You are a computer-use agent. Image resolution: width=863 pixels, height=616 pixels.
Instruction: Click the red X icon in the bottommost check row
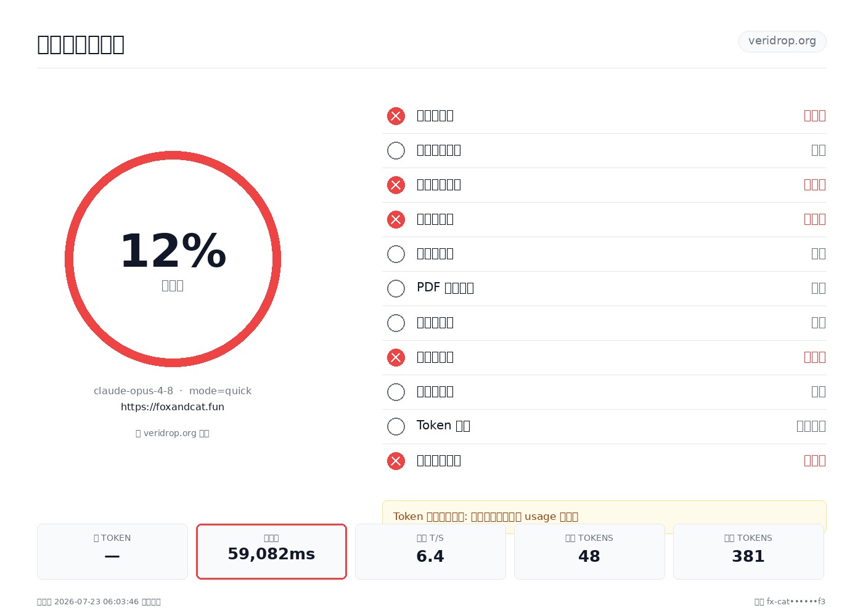pyautogui.click(x=396, y=461)
